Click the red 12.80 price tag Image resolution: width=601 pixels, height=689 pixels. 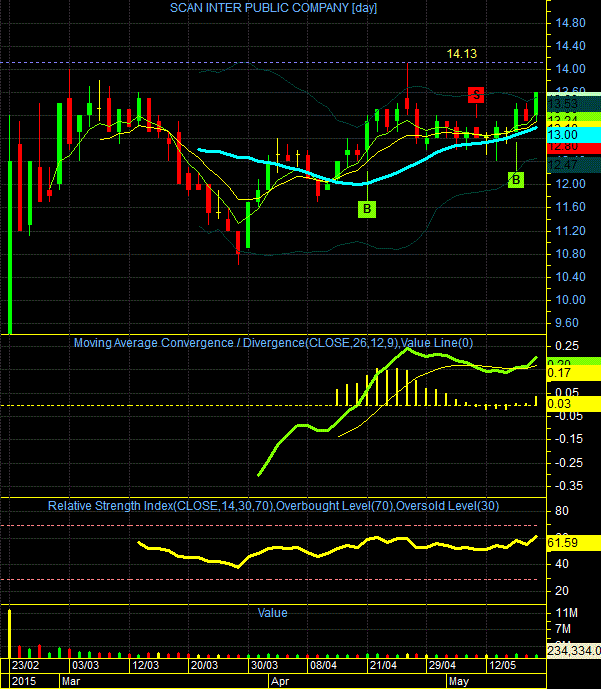[574, 148]
